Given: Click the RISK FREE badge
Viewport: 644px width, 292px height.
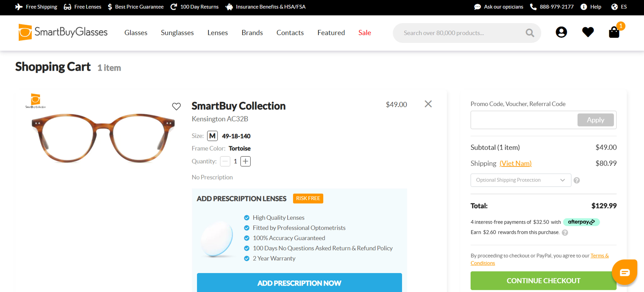Looking at the screenshot, I should [308, 198].
